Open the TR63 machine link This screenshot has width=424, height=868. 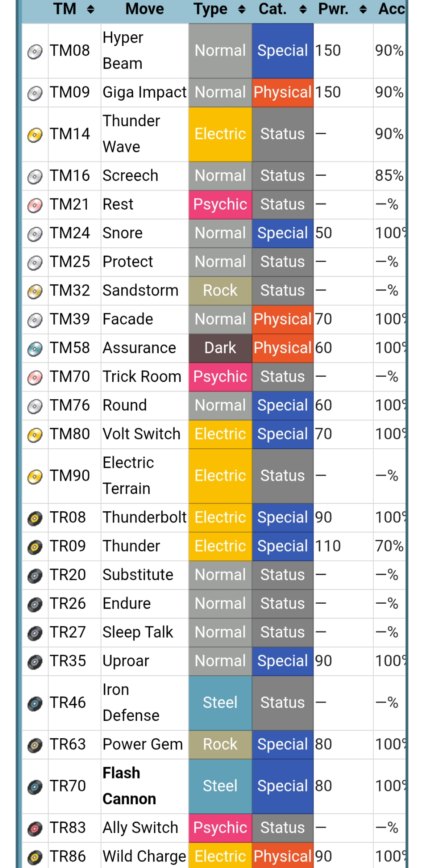68,744
